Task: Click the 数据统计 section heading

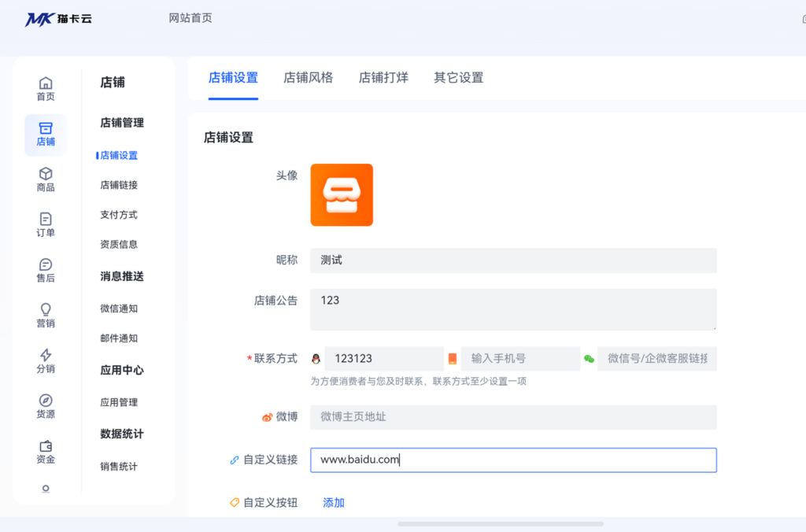Action: (x=122, y=434)
